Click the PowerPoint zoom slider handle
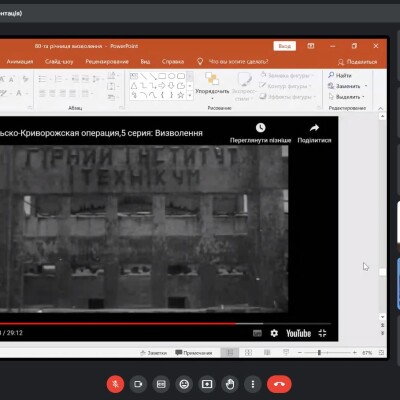The height and width of the screenshot is (400, 400). tap(319, 352)
